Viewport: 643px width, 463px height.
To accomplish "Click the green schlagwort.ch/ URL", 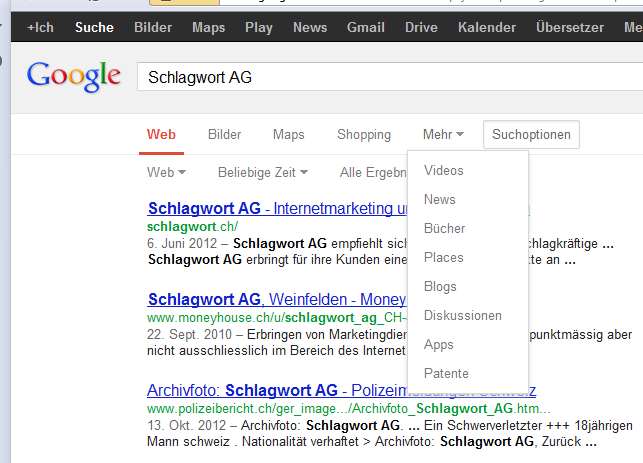I will 192,226.
